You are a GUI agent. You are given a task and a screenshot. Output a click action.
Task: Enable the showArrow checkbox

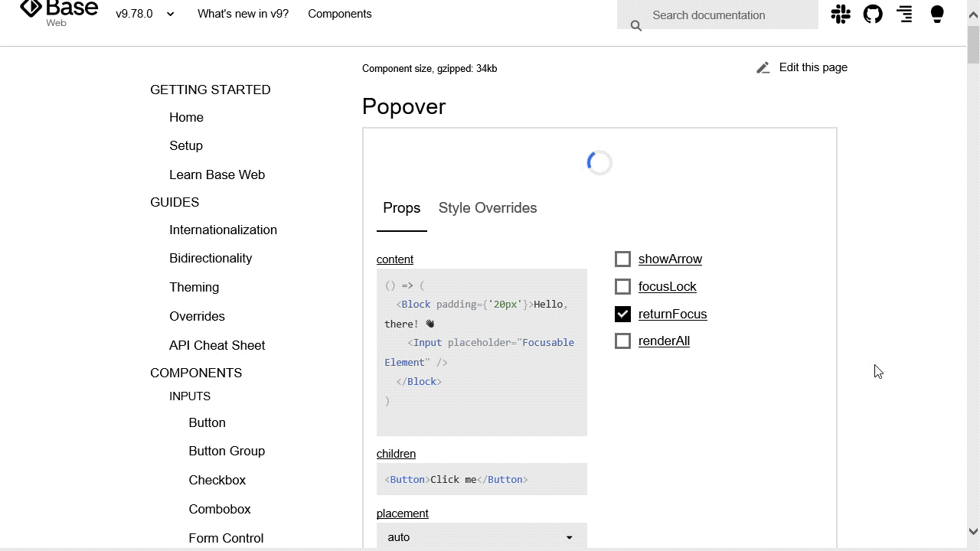pyautogui.click(x=622, y=259)
